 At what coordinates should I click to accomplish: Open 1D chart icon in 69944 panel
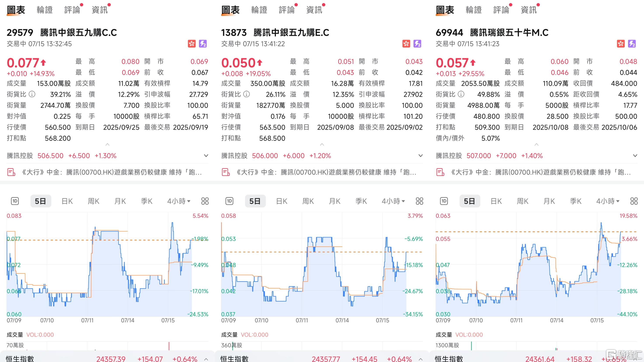(444, 201)
